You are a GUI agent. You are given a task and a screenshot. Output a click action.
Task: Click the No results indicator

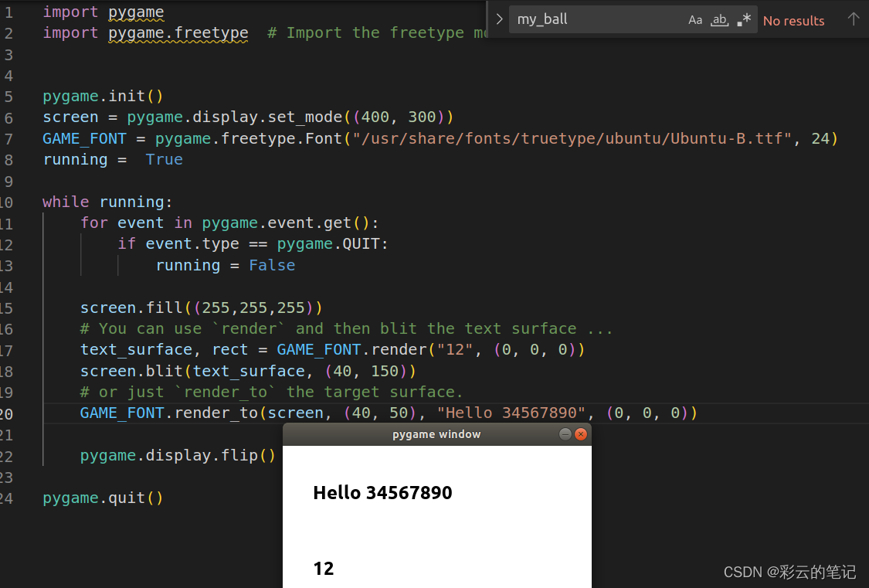coord(793,21)
